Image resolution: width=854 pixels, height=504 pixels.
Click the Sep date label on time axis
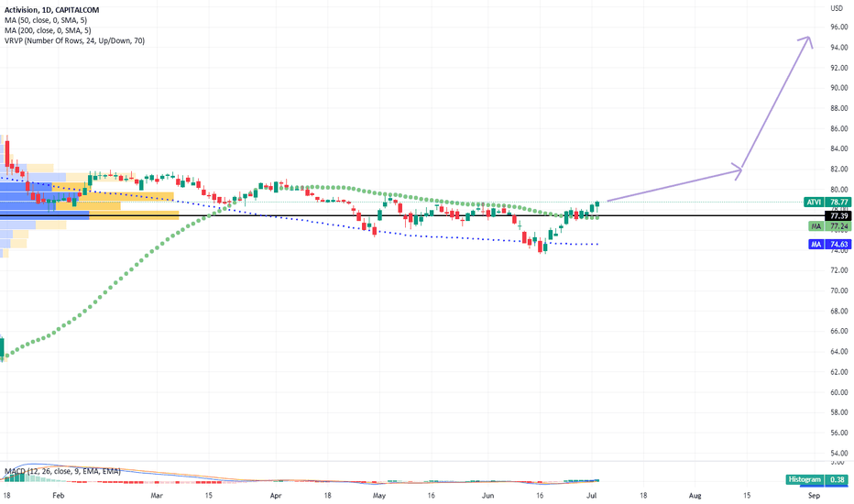pos(814,495)
